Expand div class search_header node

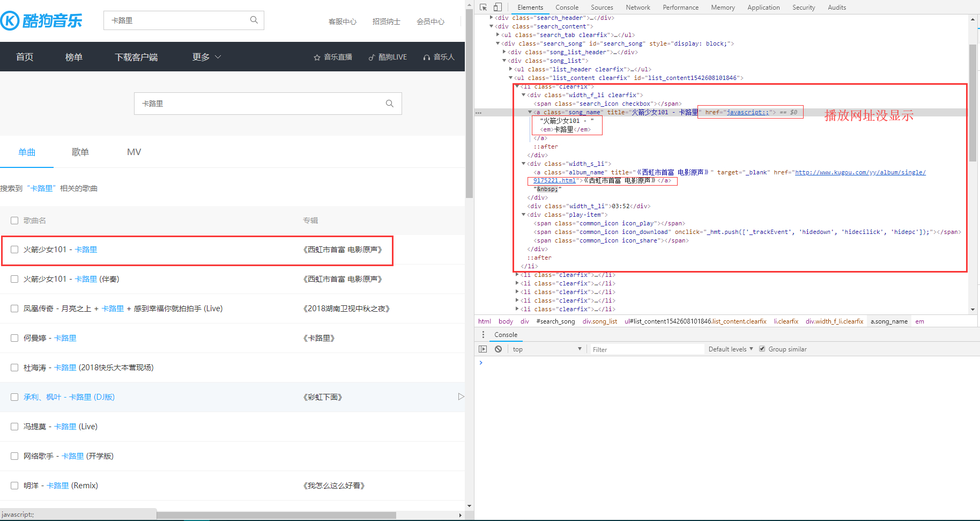(x=491, y=18)
